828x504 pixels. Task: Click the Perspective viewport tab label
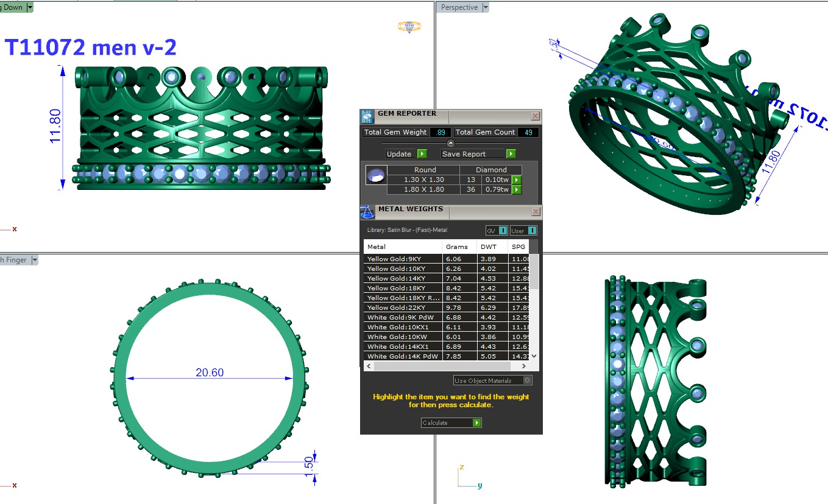(459, 7)
